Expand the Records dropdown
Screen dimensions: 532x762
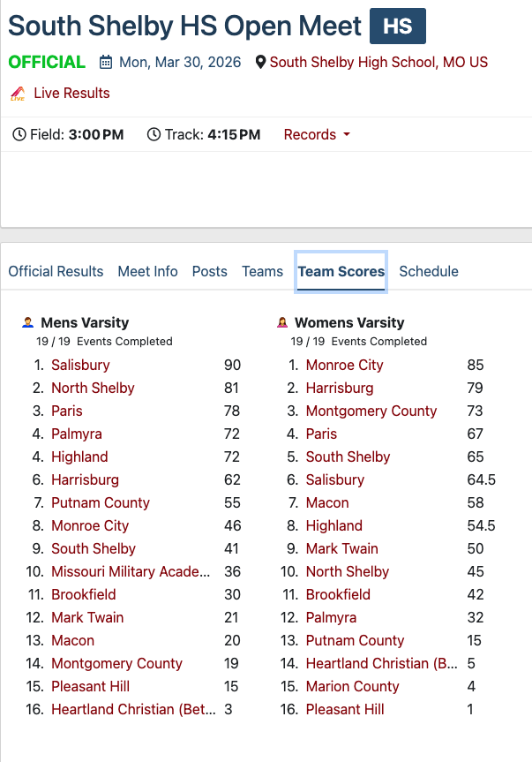[x=317, y=135]
